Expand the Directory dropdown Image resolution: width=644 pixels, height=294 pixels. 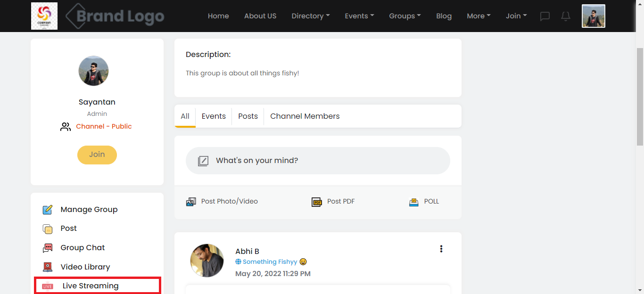click(310, 16)
